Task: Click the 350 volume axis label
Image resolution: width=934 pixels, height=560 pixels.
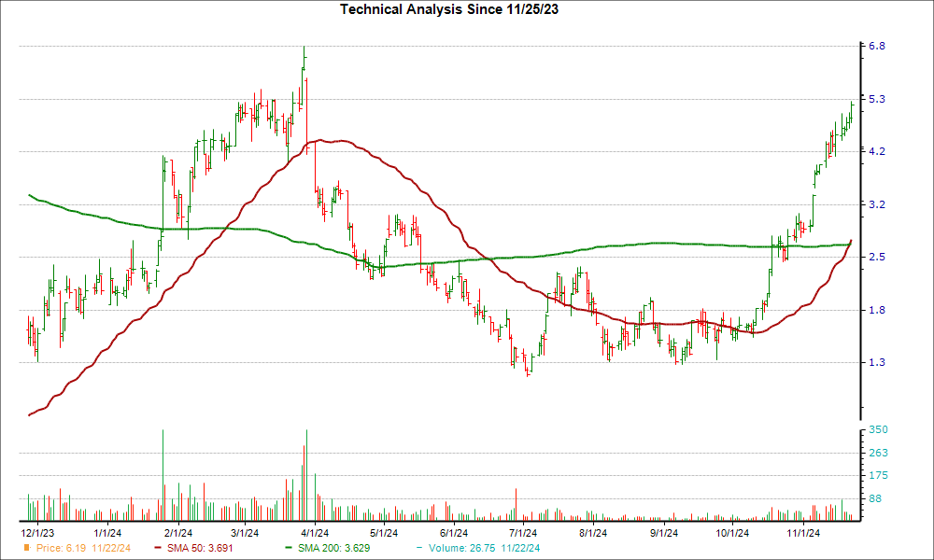Action: [878, 429]
